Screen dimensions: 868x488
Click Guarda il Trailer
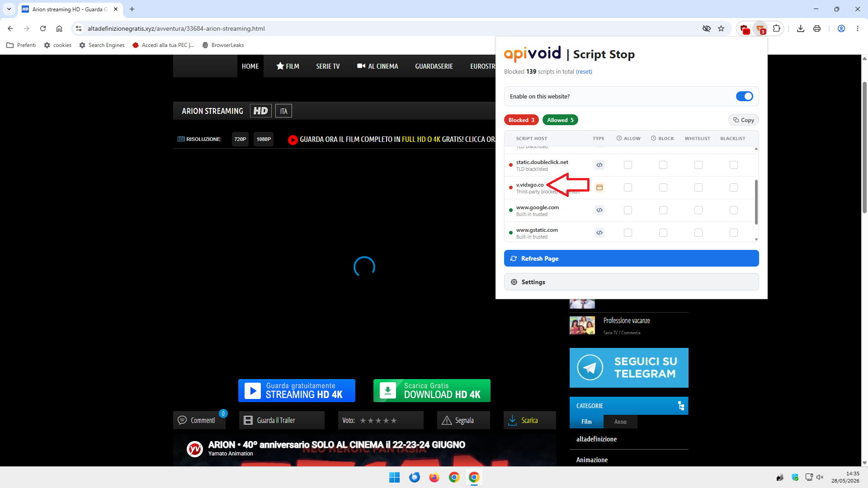coord(282,420)
